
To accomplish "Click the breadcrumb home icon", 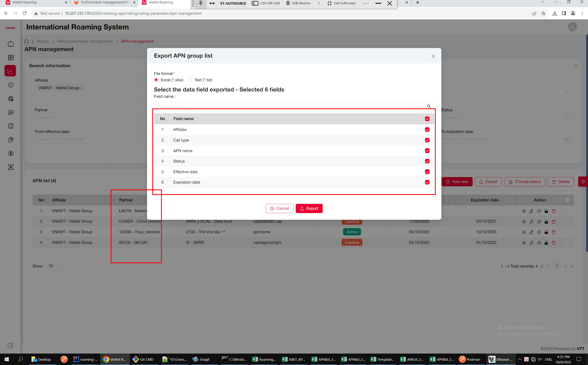I will tap(27, 41).
